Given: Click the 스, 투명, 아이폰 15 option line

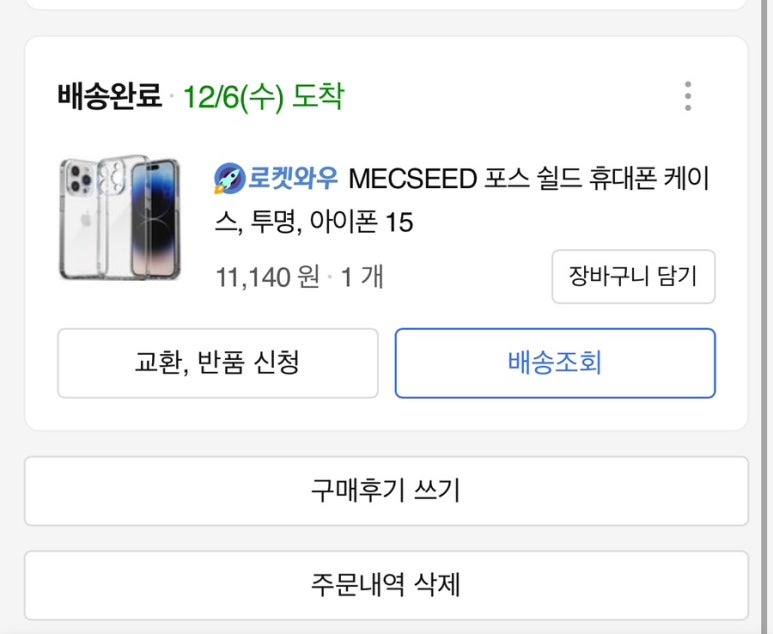Looking at the screenshot, I should click(x=314, y=222).
